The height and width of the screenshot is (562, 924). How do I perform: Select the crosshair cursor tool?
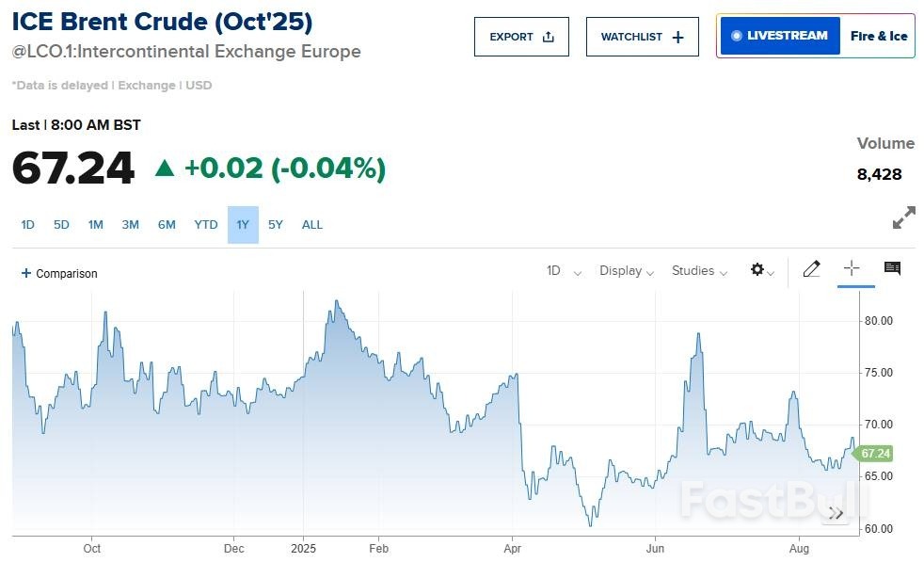pos(852,268)
